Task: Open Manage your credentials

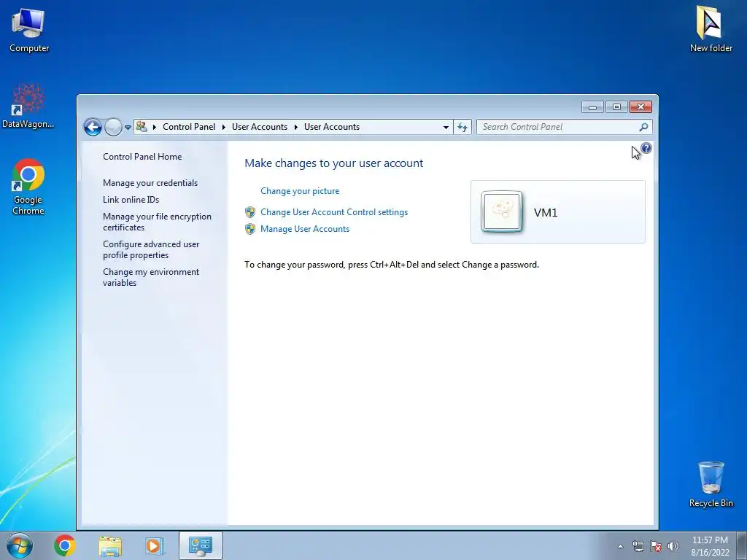Action: tap(150, 183)
